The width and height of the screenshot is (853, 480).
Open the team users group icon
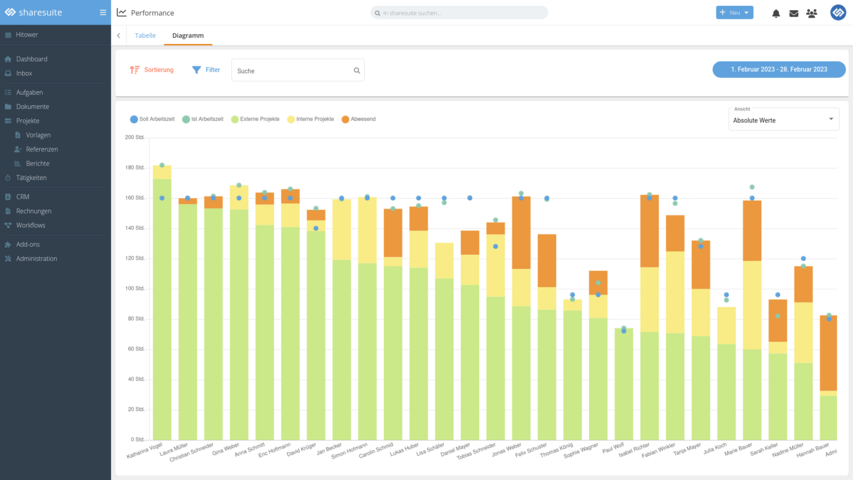coord(811,13)
